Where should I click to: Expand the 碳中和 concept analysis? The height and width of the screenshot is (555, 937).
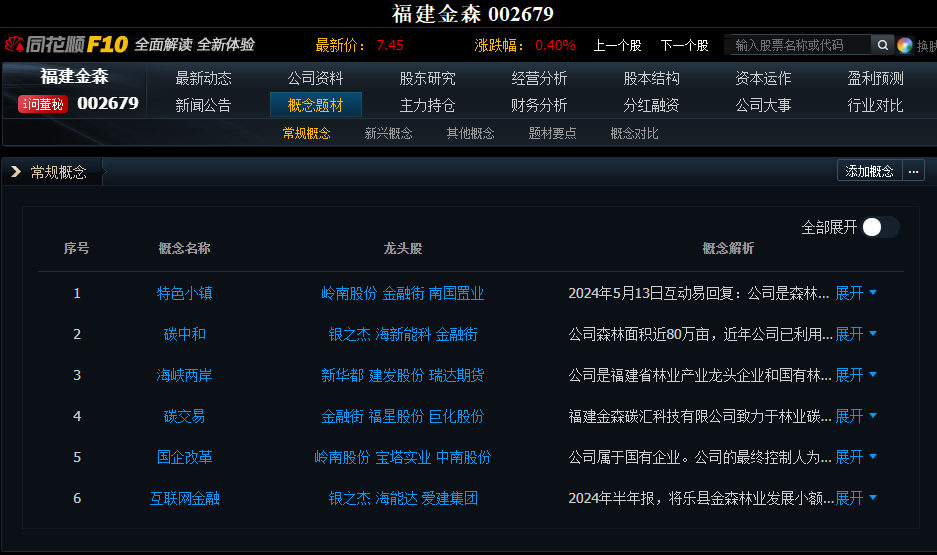(x=856, y=334)
